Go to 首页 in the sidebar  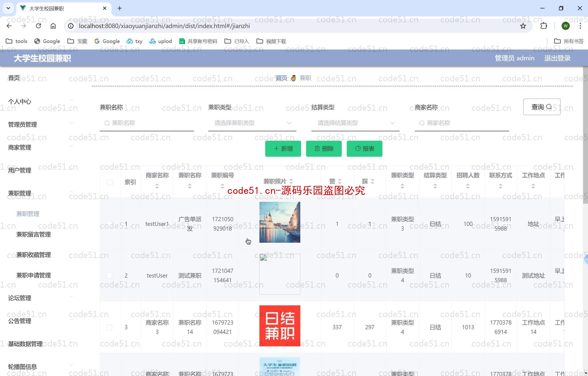point(14,78)
